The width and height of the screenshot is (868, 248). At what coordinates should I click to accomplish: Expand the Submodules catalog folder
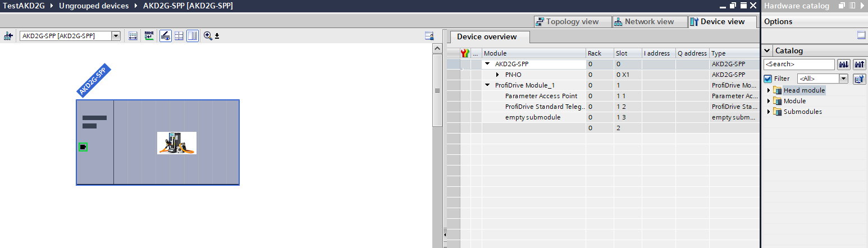769,112
